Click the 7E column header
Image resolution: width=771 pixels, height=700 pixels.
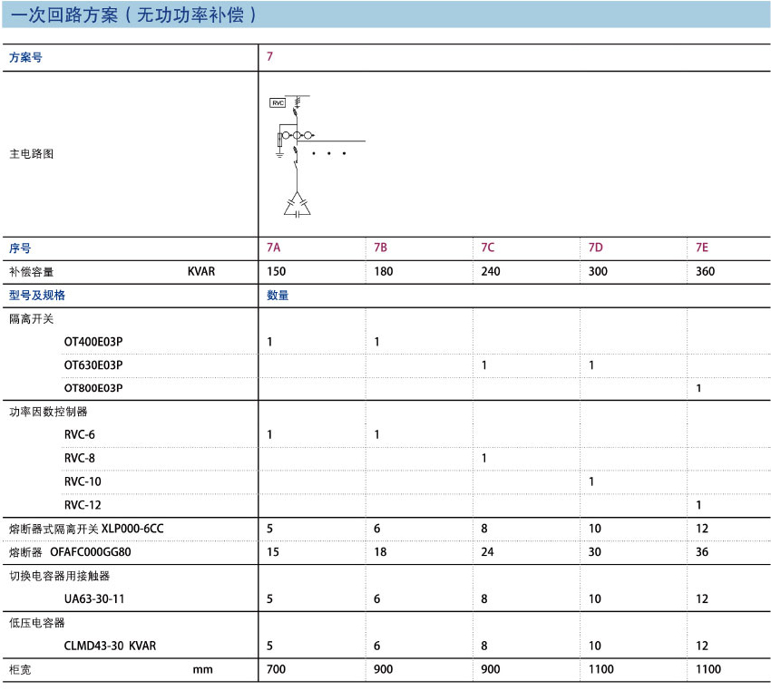click(x=702, y=248)
